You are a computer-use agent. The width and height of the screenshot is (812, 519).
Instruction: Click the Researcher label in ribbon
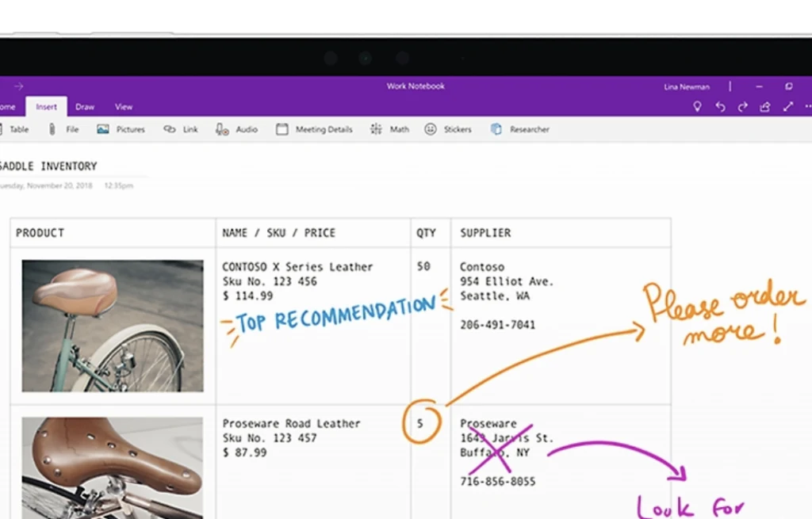pyautogui.click(x=529, y=129)
